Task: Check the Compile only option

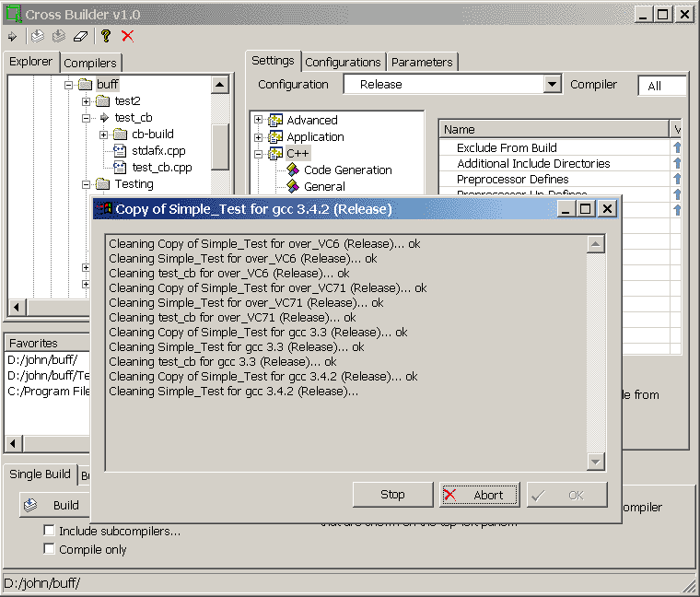Action: [x=50, y=549]
